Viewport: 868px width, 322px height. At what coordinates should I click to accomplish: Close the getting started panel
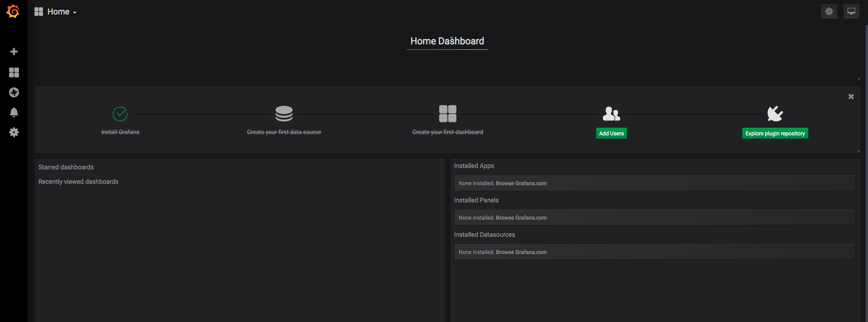851,96
